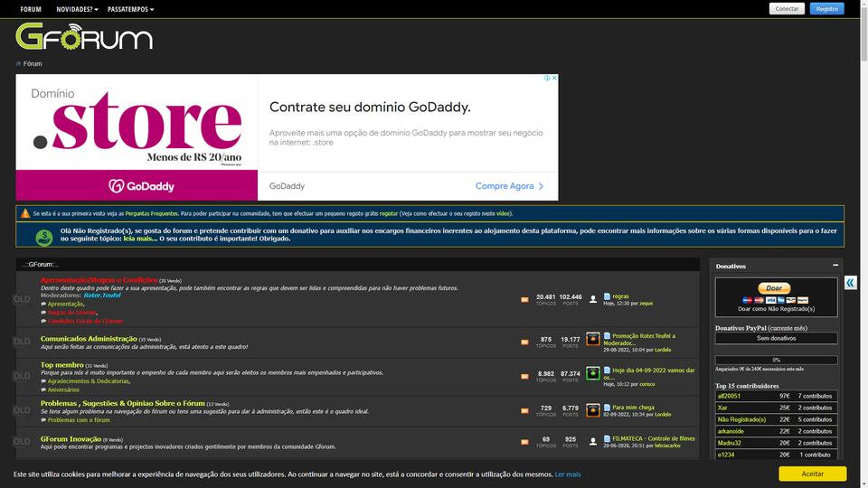Open the GForum Inovação forum
The width and height of the screenshot is (868, 488).
(x=71, y=439)
